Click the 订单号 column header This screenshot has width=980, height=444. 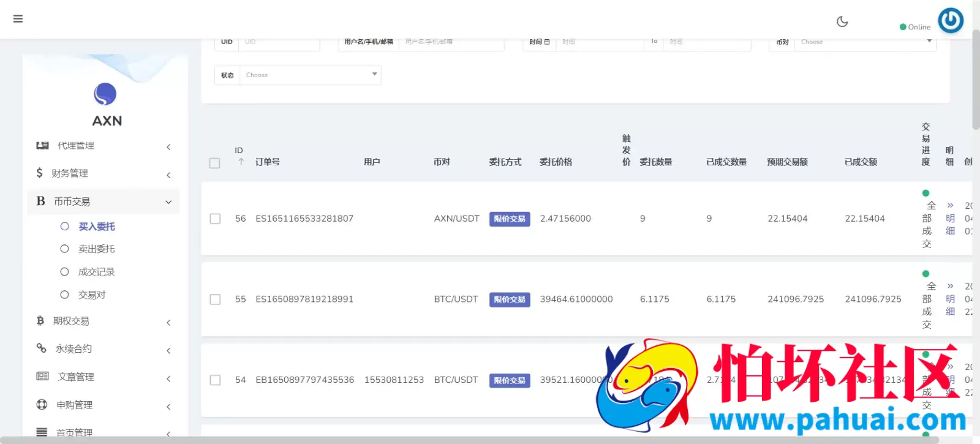268,162
